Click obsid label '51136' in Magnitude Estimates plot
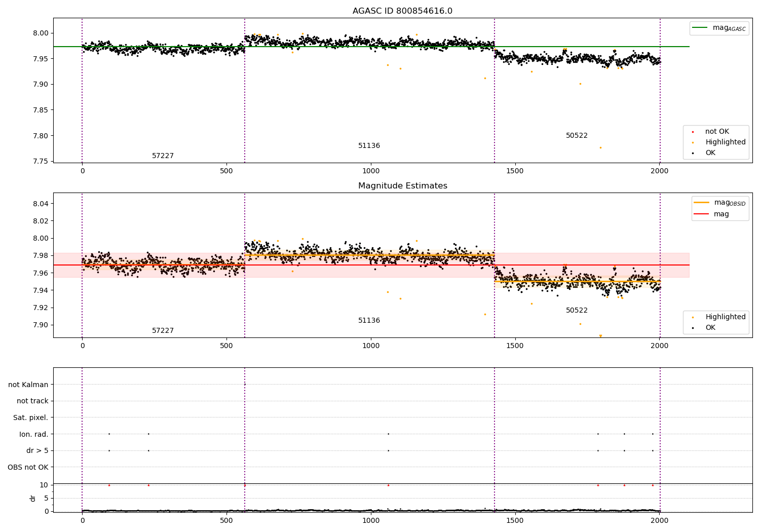Image resolution: width=760 pixels, height=532 pixels. click(369, 321)
